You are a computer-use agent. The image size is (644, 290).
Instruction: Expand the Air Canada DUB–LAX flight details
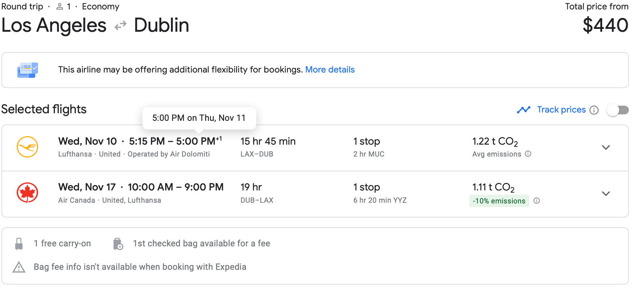click(x=606, y=193)
